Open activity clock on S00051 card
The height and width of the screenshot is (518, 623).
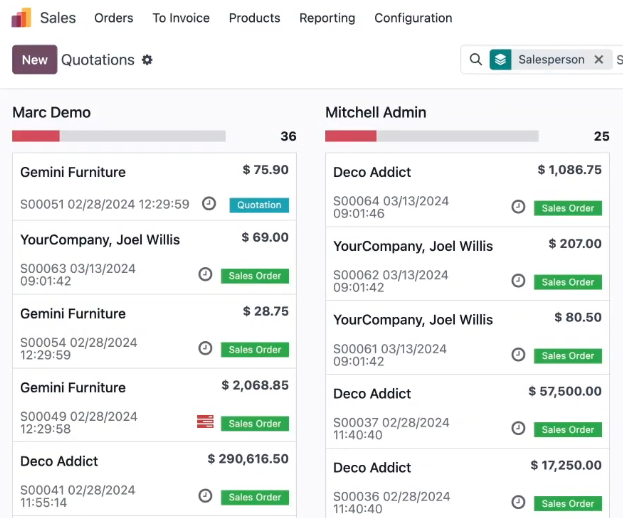pyautogui.click(x=209, y=204)
